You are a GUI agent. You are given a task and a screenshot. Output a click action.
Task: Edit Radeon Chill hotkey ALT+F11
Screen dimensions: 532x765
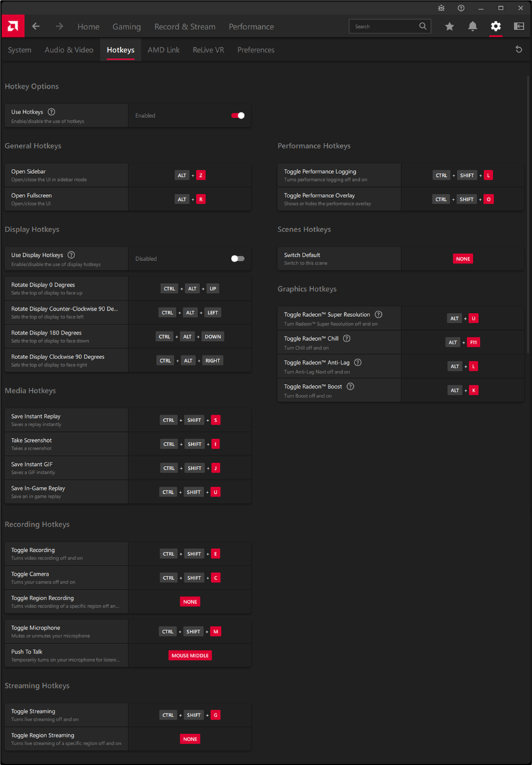[463, 342]
